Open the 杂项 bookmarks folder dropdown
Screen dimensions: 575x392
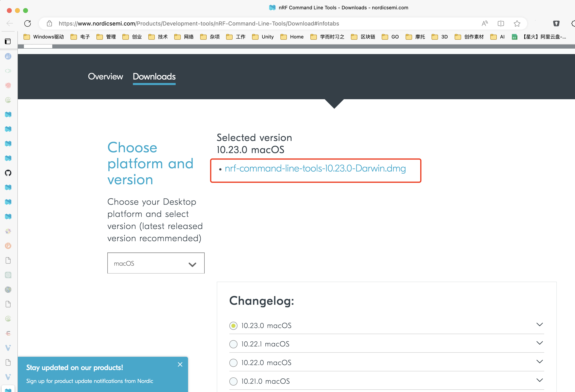(210, 37)
